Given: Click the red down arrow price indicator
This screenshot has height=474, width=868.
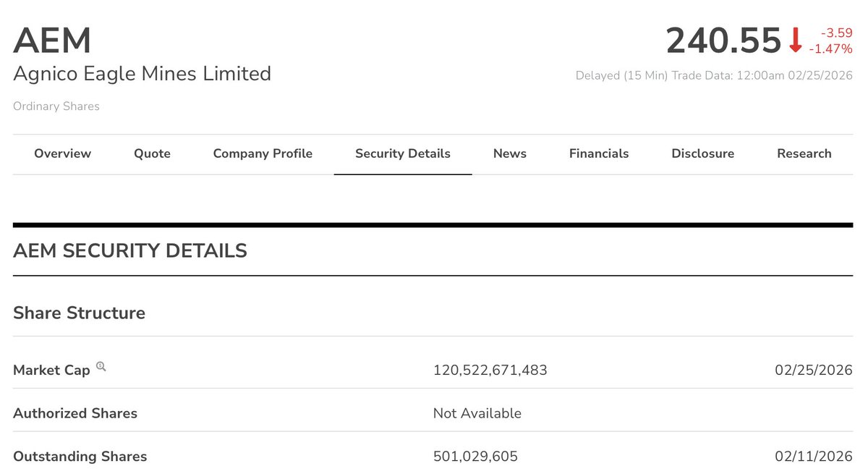Looking at the screenshot, I should tap(796, 41).
